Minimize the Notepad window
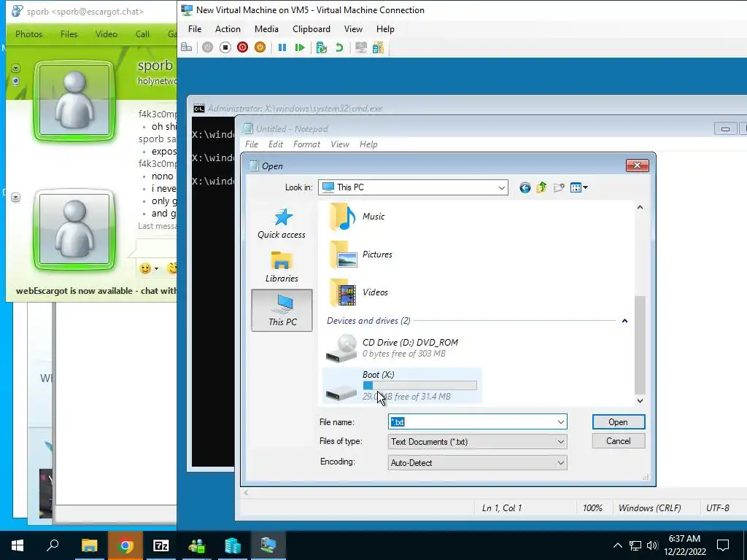The height and width of the screenshot is (560, 747). [x=725, y=128]
